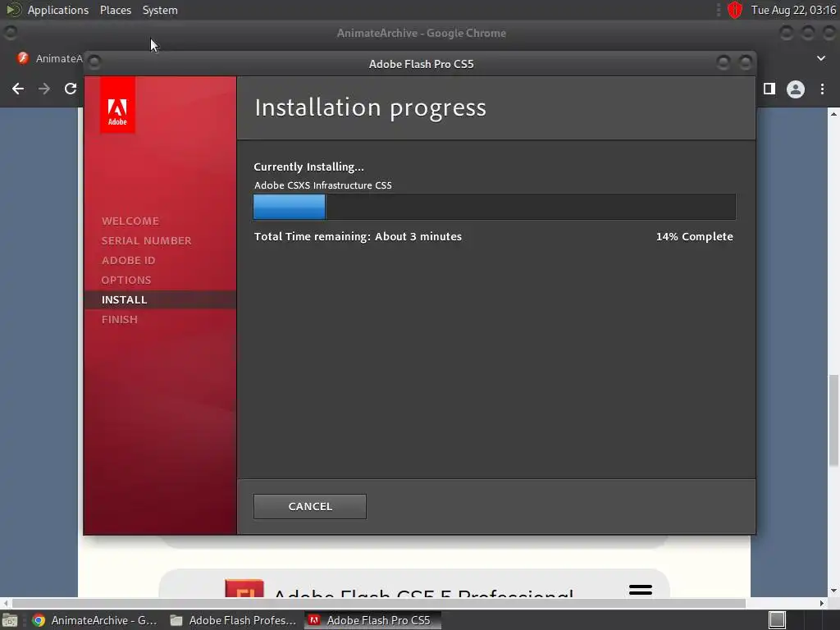The image size is (840, 630).
Task: Click the clock showing Tue Aug 22
Action: (x=793, y=10)
